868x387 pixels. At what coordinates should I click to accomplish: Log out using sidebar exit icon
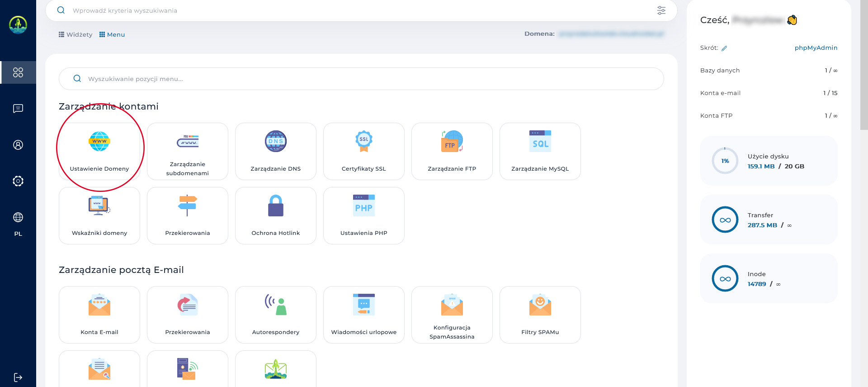(x=18, y=377)
